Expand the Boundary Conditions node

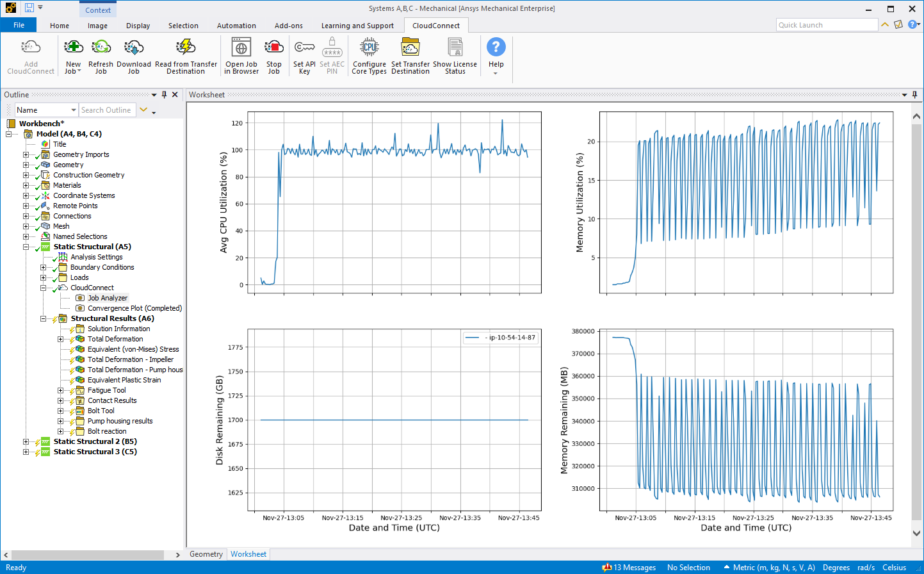(44, 267)
